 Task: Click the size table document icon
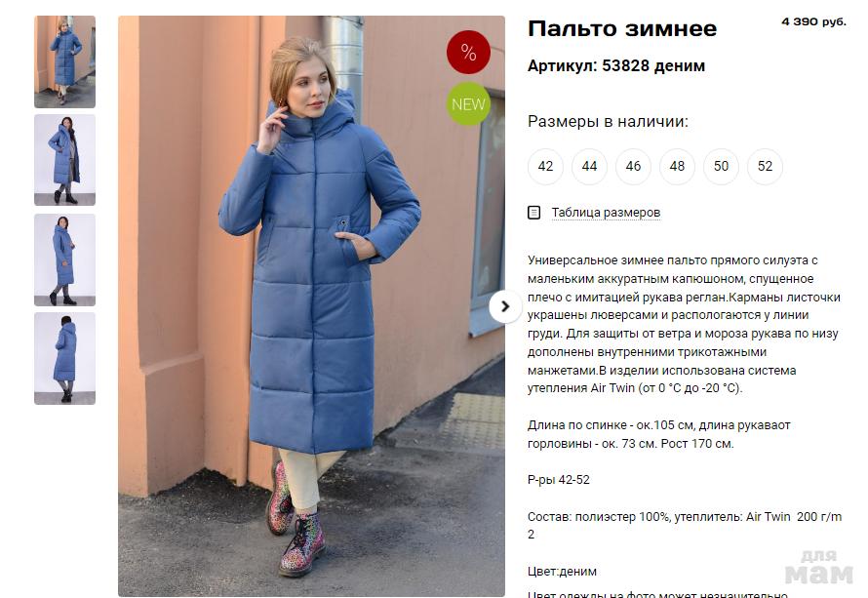click(533, 213)
